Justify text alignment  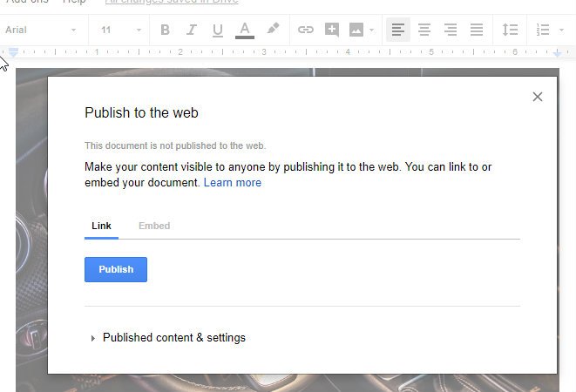click(x=477, y=30)
